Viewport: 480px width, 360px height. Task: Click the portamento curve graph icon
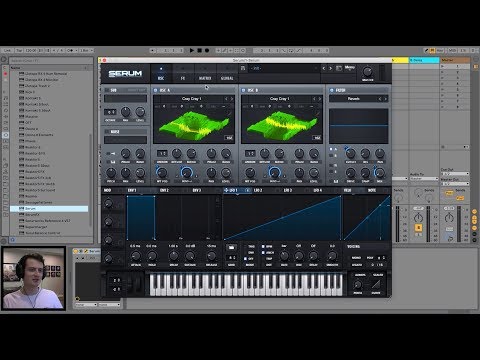(376, 284)
